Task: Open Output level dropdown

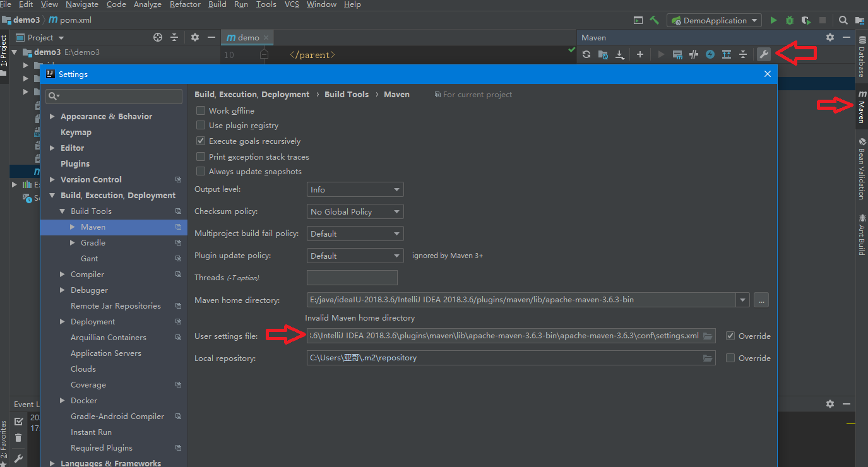Action: (355, 189)
